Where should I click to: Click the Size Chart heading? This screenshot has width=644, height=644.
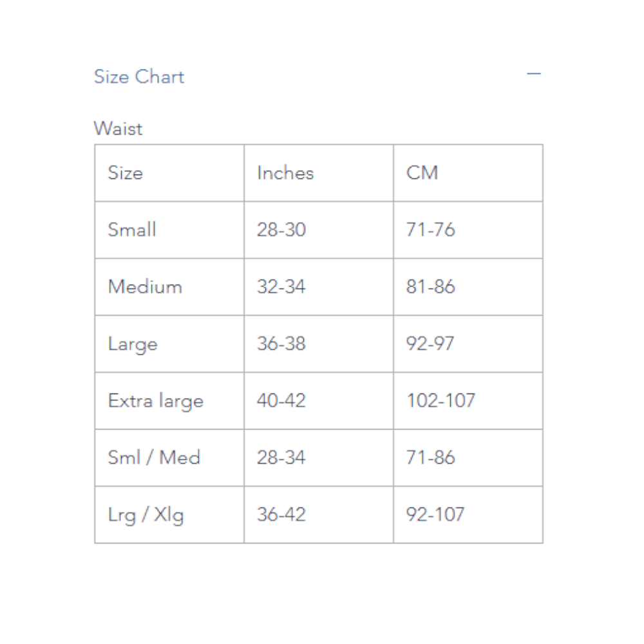(x=139, y=77)
